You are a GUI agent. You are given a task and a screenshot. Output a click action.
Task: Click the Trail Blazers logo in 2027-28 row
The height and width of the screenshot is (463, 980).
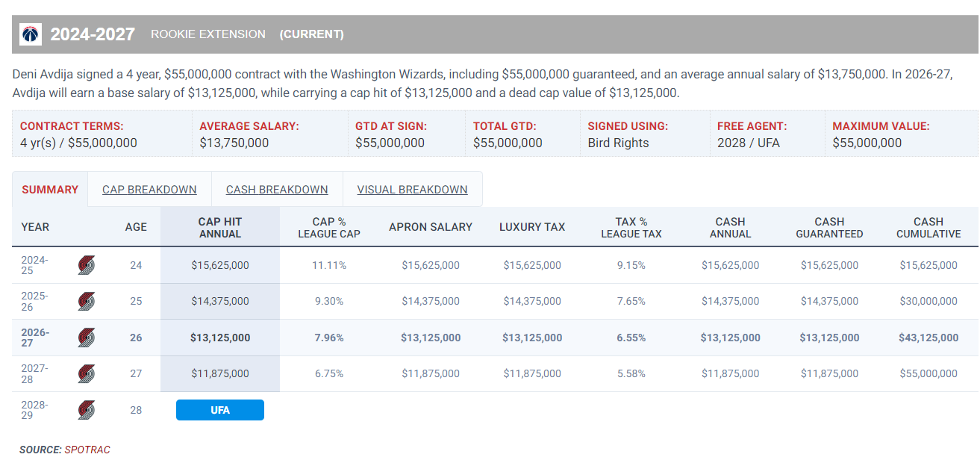[x=87, y=373]
